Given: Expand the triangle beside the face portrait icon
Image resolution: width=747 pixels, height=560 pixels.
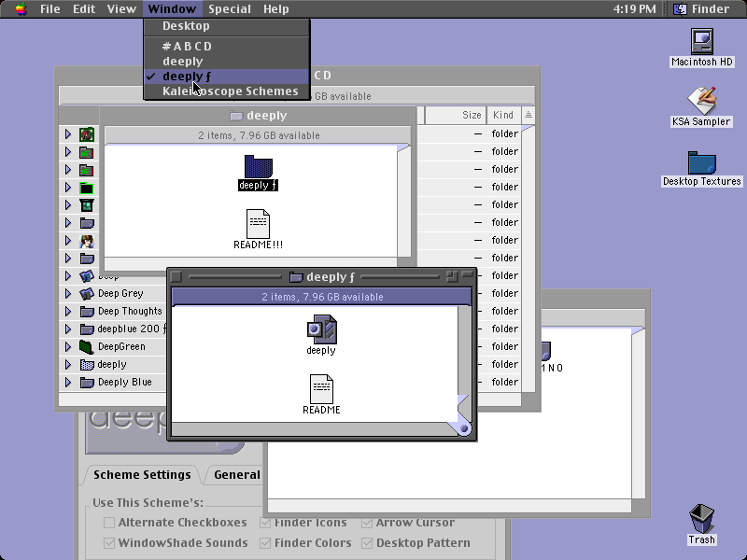Looking at the screenshot, I should click(x=68, y=241).
